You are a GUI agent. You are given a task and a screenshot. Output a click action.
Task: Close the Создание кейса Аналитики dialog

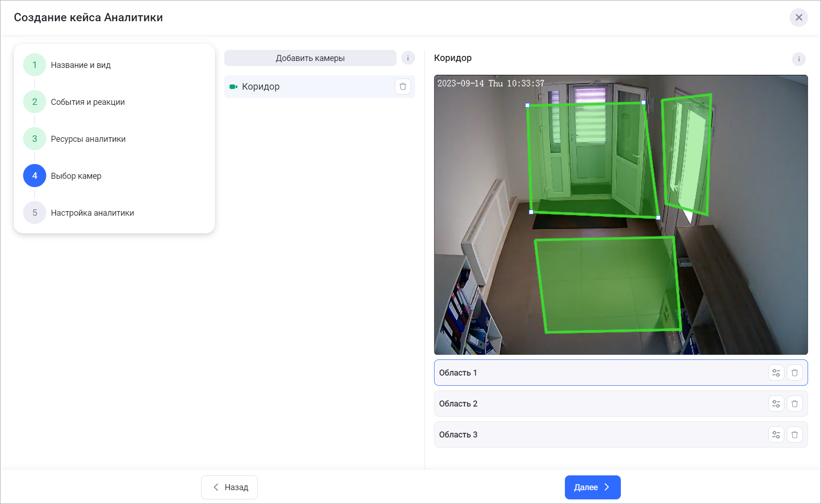pyautogui.click(x=798, y=18)
